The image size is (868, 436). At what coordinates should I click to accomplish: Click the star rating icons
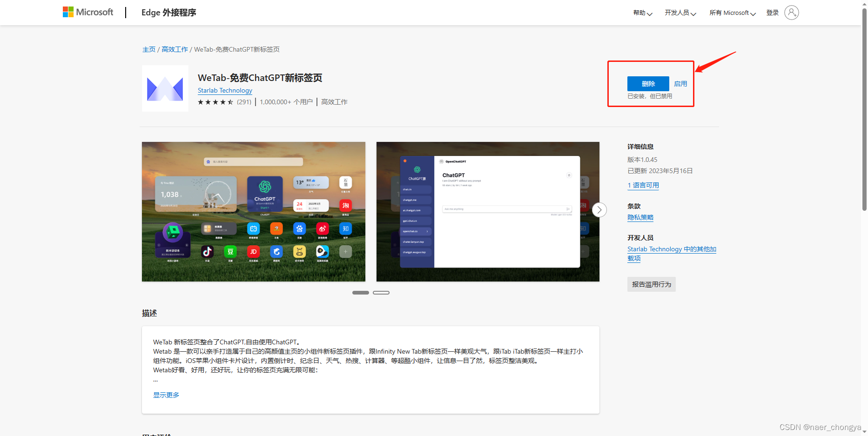(x=215, y=102)
